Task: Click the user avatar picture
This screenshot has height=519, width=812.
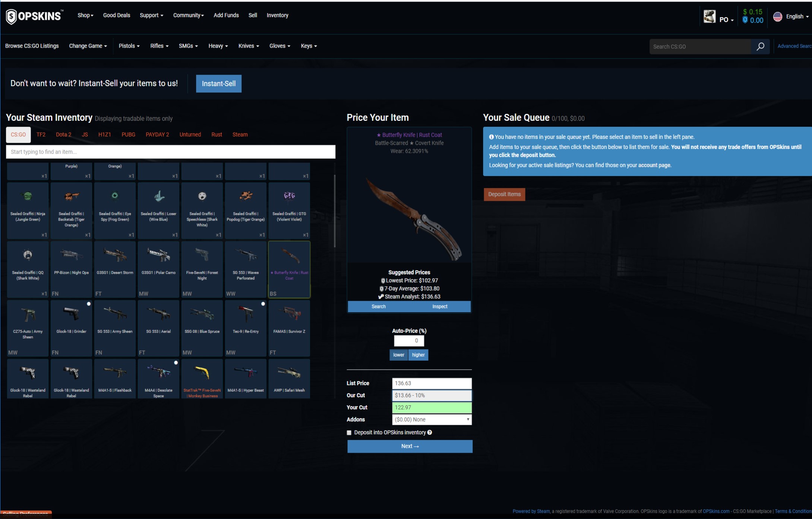Action: pos(710,16)
